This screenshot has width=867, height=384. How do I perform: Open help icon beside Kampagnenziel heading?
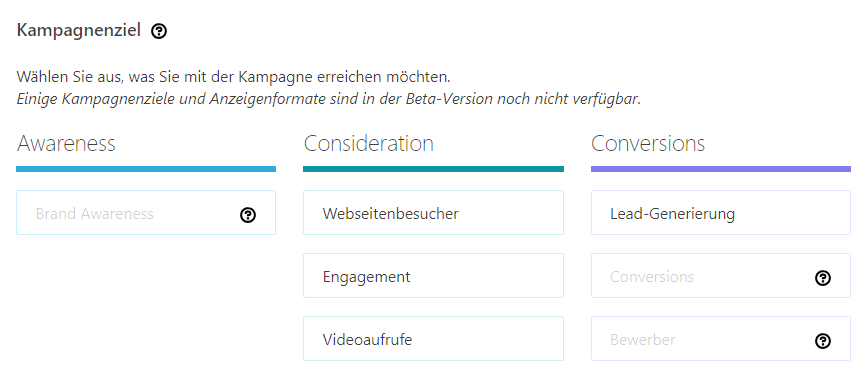tap(159, 31)
